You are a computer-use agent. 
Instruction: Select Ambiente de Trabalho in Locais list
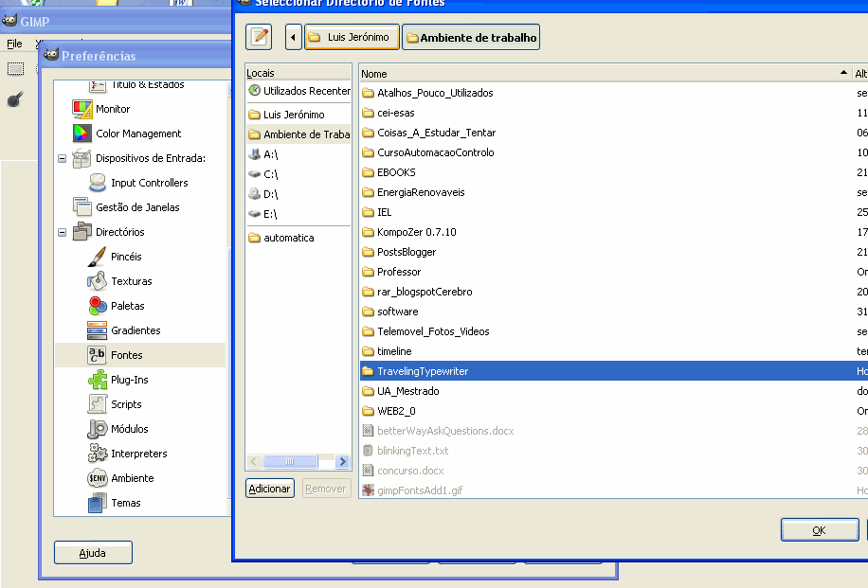pos(298,134)
